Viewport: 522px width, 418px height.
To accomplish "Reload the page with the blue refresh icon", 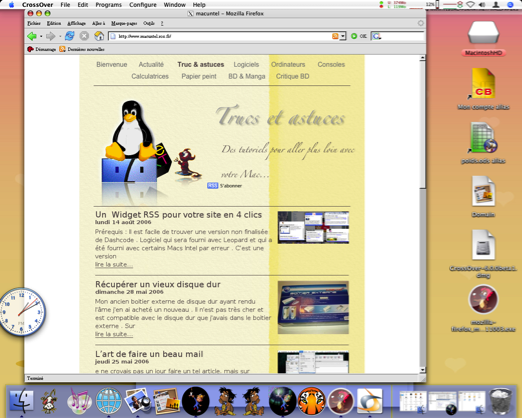I will [69, 36].
